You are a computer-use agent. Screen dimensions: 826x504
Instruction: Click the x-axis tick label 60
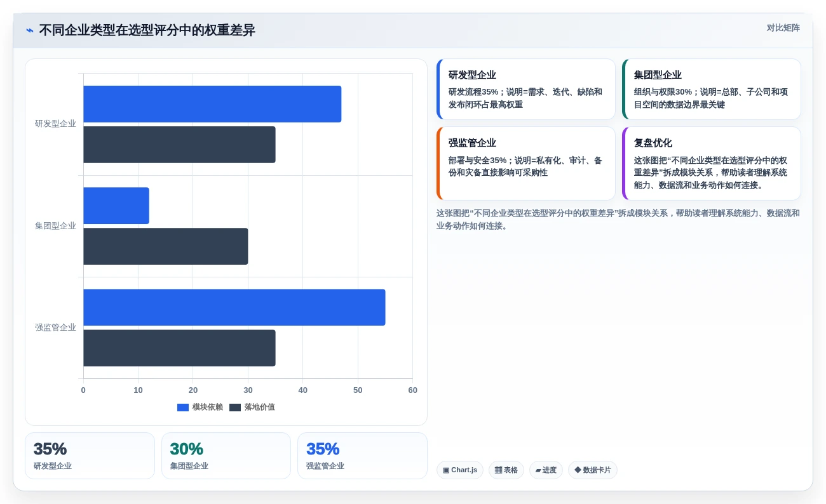[413, 390]
